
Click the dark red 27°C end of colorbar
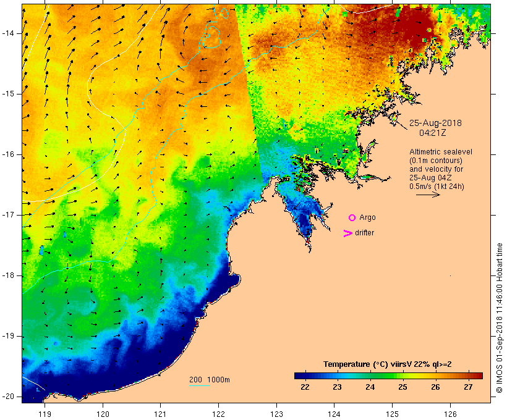pyautogui.click(x=477, y=376)
